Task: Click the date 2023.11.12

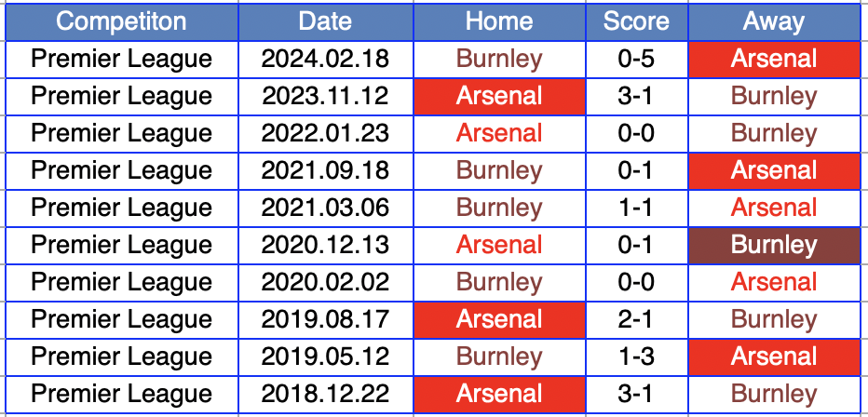Action: point(325,96)
